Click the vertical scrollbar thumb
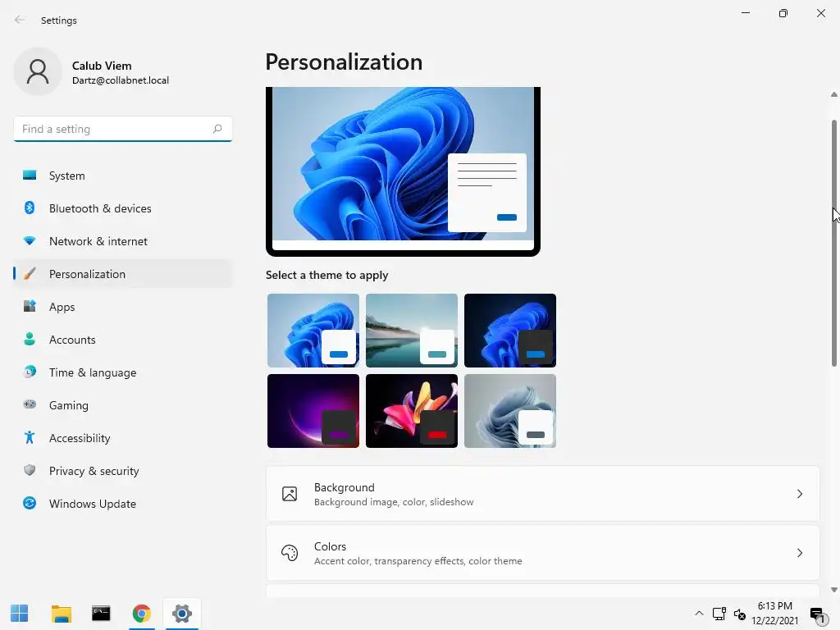This screenshot has height=630, width=840. tap(834, 244)
